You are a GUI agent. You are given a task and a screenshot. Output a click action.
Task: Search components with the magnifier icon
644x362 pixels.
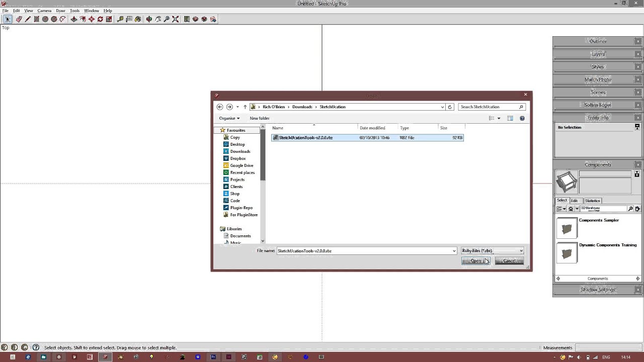(630, 209)
